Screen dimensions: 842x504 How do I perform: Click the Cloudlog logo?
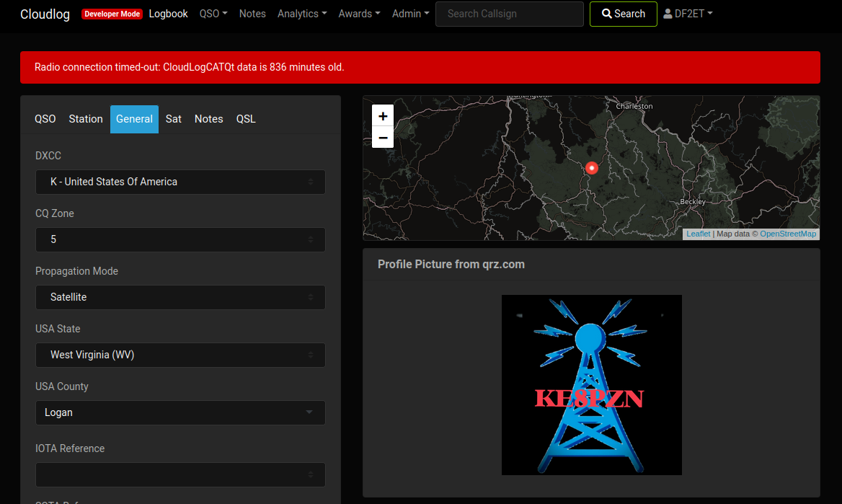pyautogui.click(x=45, y=14)
